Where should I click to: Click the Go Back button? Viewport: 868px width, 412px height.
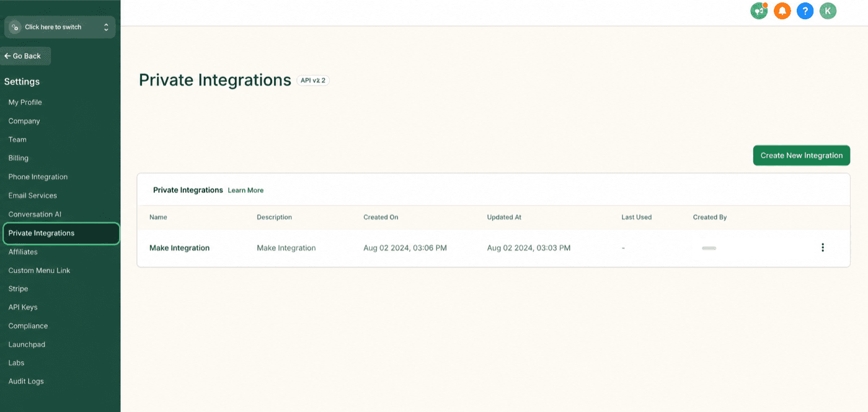25,56
